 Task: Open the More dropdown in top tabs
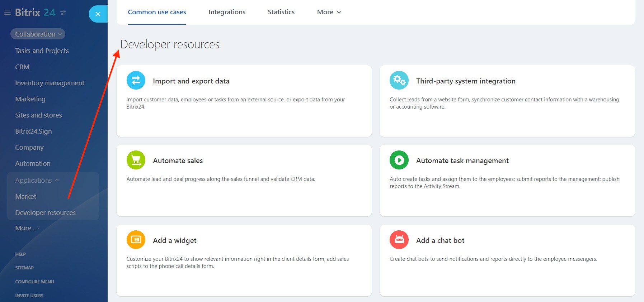(329, 12)
